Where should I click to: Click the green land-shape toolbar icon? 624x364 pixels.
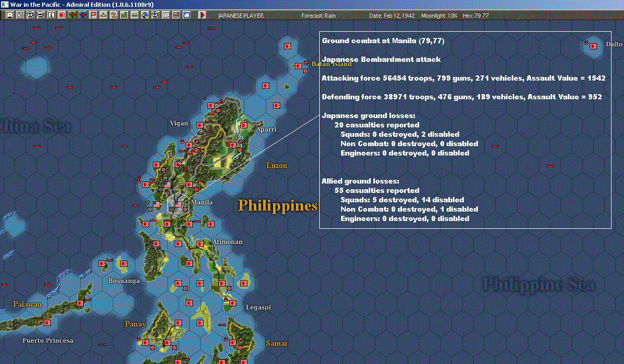pyautogui.click(x=124, y=15)
